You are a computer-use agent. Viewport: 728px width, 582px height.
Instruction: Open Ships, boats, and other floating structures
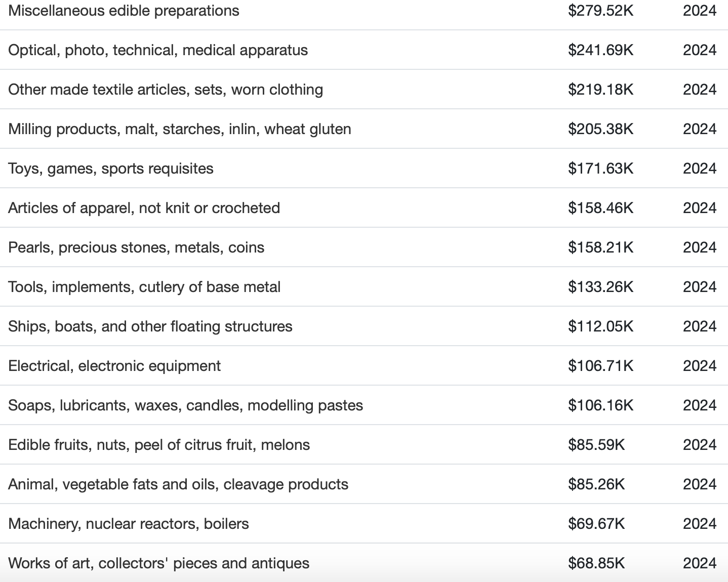coord(150,326)
